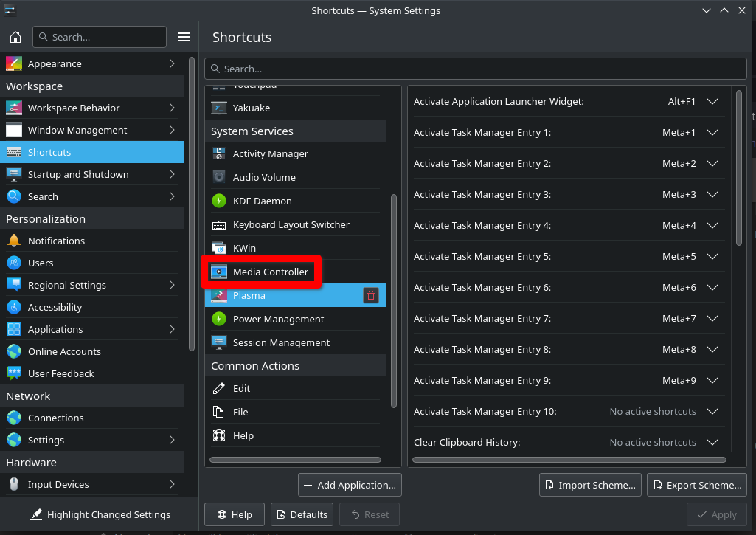Click the Power Management green icon
756x535 pixels.
(219, 319)
